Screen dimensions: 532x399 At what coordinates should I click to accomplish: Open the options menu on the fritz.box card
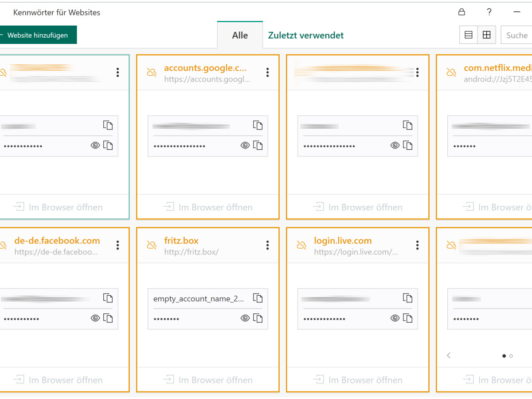(x=267, y=245)
